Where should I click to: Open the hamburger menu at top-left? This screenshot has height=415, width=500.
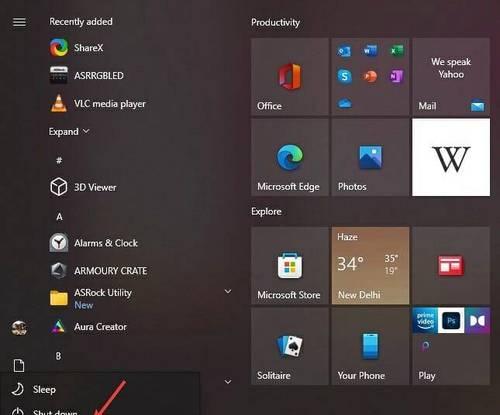(19, 22)
